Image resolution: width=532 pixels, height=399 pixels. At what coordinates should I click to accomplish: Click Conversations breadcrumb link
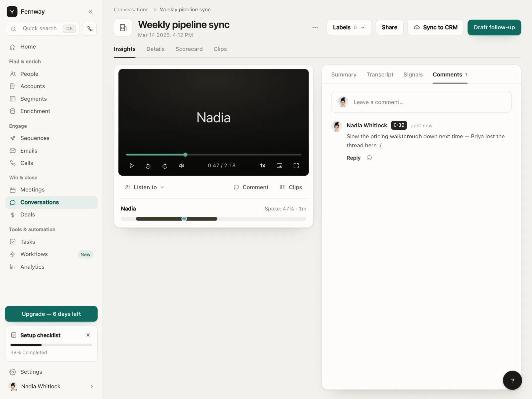(131, 10)
